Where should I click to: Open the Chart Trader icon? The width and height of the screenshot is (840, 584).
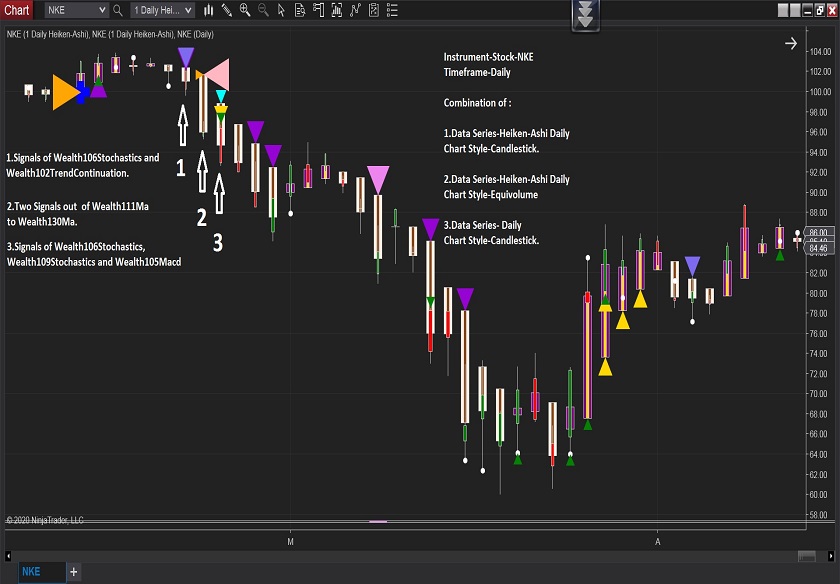point(317,10)
